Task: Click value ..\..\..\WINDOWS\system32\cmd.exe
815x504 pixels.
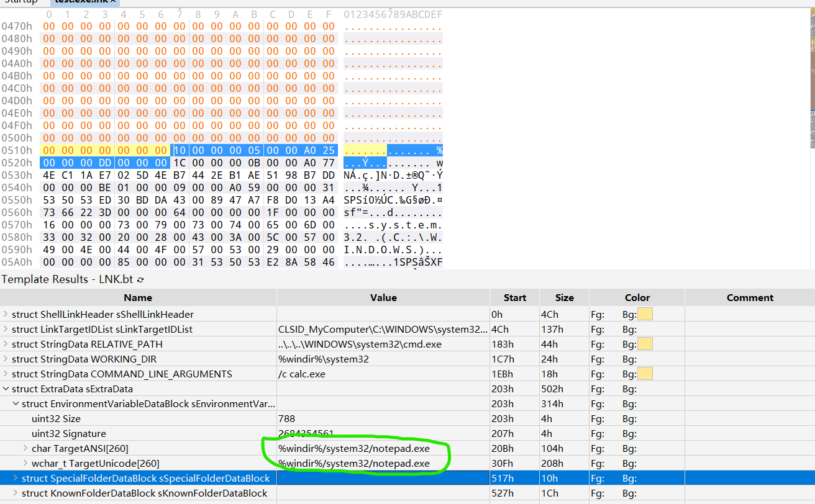Action: [x=360, y=344]
